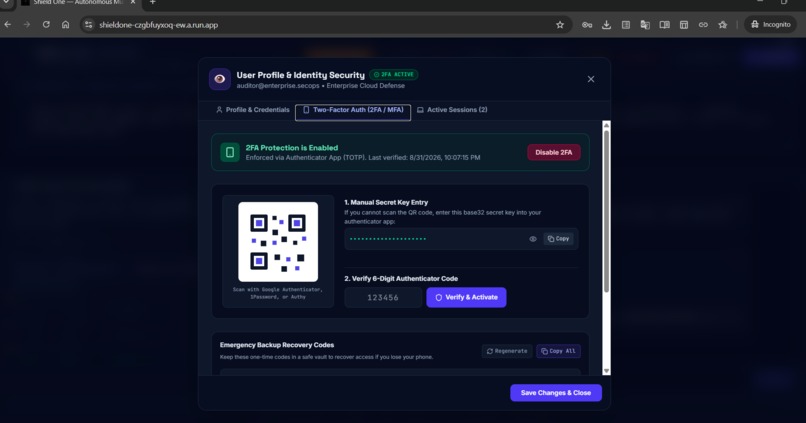Click the Disable 2FA button
The height and width of the screenshot is (423, 806).
point(554,152)
